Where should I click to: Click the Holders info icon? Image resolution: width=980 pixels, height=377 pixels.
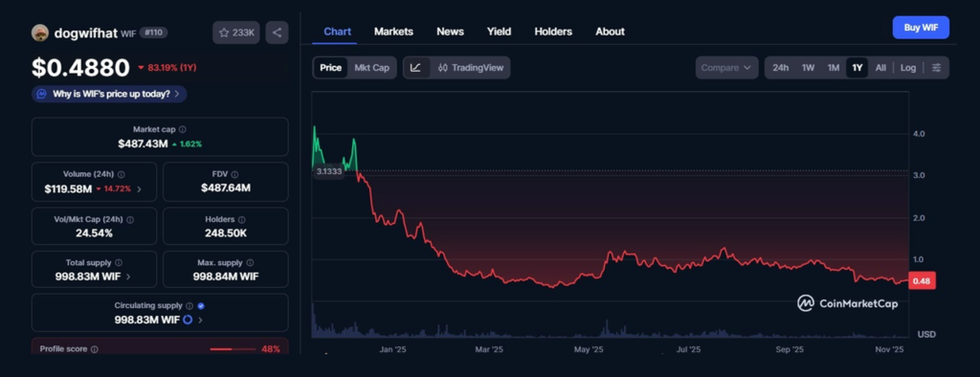pyautogui.click(x=242, y=219)
